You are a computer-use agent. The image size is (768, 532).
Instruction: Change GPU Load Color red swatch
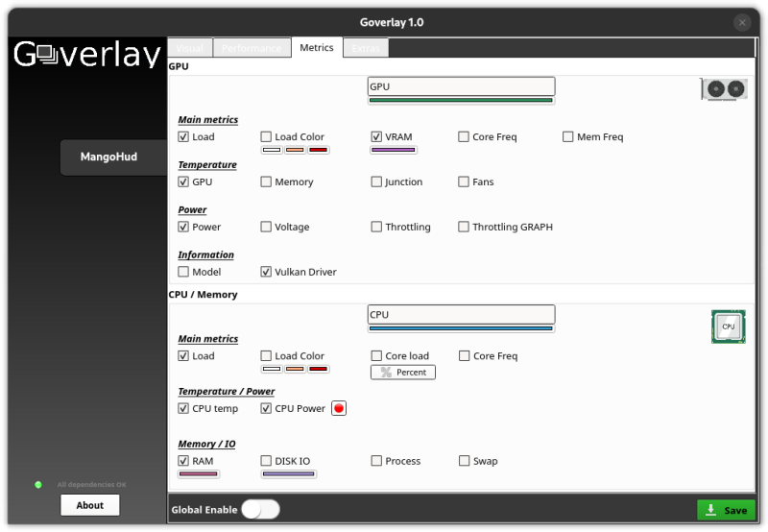(x=319, y=150)
